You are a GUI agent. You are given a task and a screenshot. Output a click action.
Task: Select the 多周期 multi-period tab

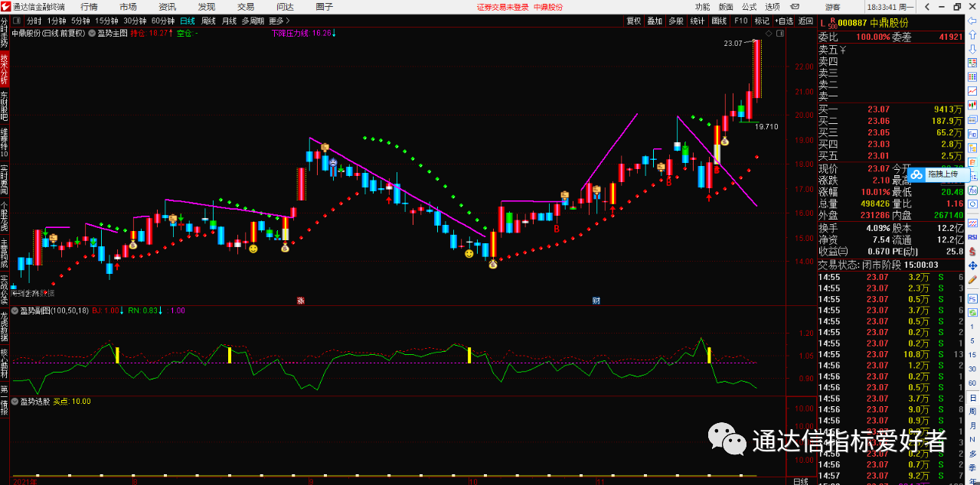click(x=253, y=21)
